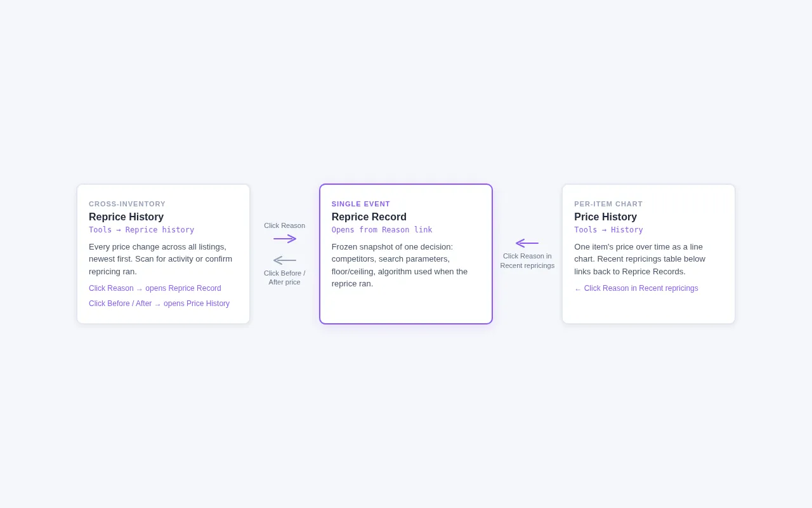812x508 pixels.
Task: Click the SINGLE EVENT label
Action: click(x=360, y=204)
